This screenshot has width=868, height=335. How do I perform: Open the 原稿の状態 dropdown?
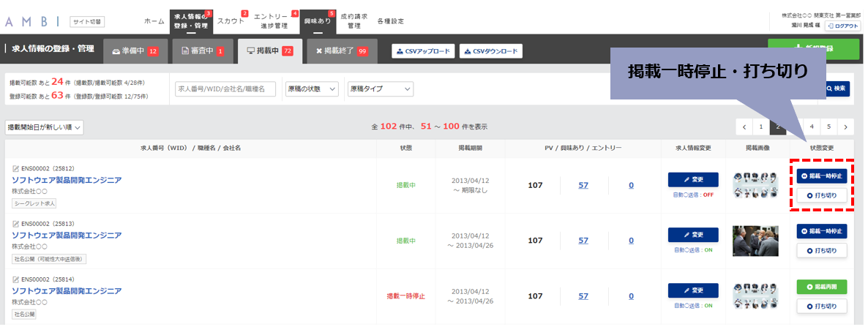click(312, 89)
